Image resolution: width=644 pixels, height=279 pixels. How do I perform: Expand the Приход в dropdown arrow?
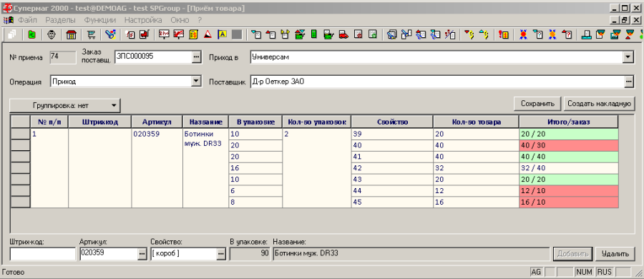click(628, 57)
